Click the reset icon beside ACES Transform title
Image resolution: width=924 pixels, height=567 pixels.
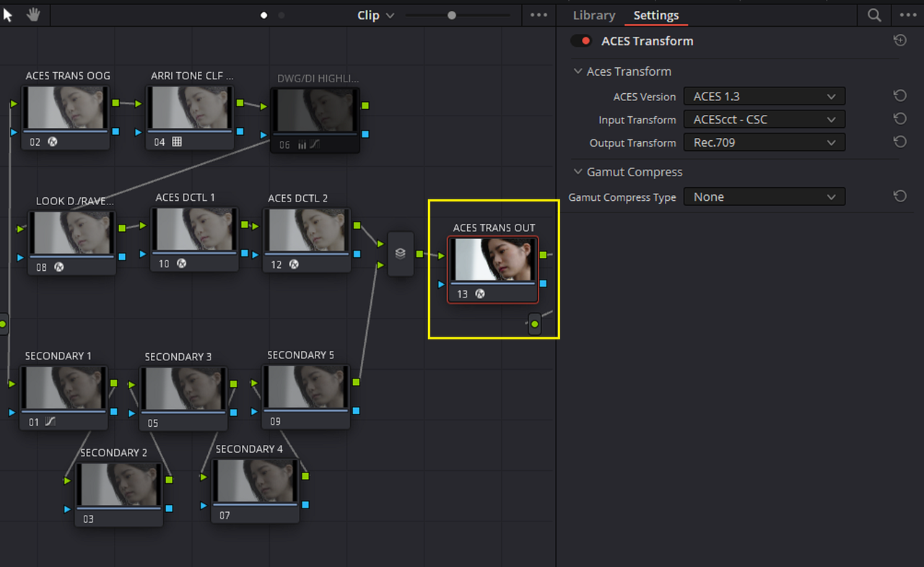coord(899,40)
